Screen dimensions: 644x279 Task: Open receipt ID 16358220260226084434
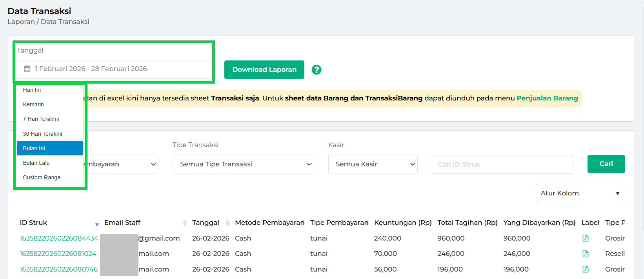[59, 238]
